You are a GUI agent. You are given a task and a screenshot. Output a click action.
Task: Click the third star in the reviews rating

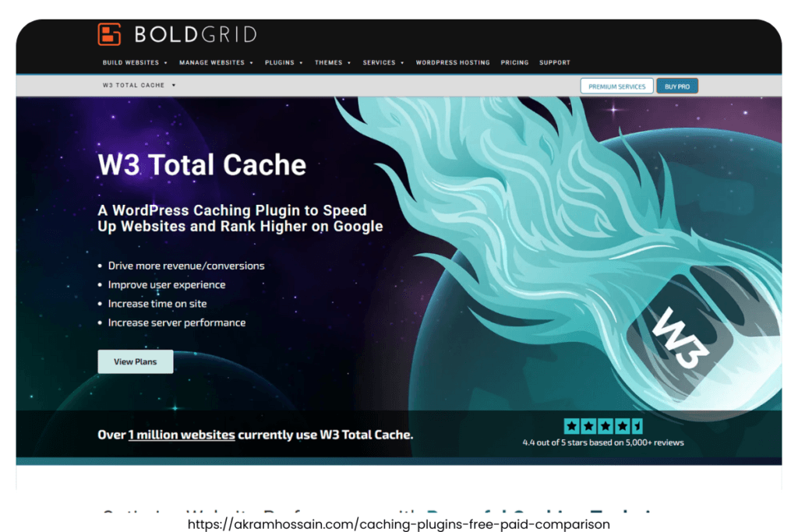click(606, 426)
